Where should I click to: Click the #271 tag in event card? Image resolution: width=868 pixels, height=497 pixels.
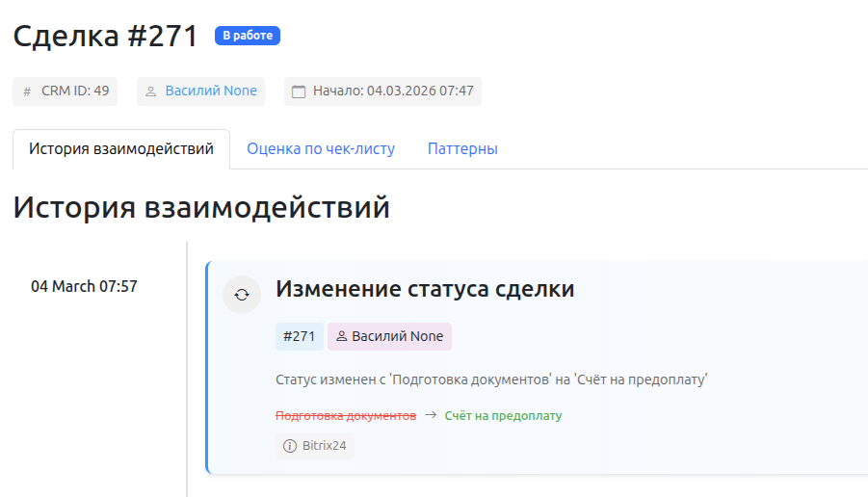coord(299,336)
